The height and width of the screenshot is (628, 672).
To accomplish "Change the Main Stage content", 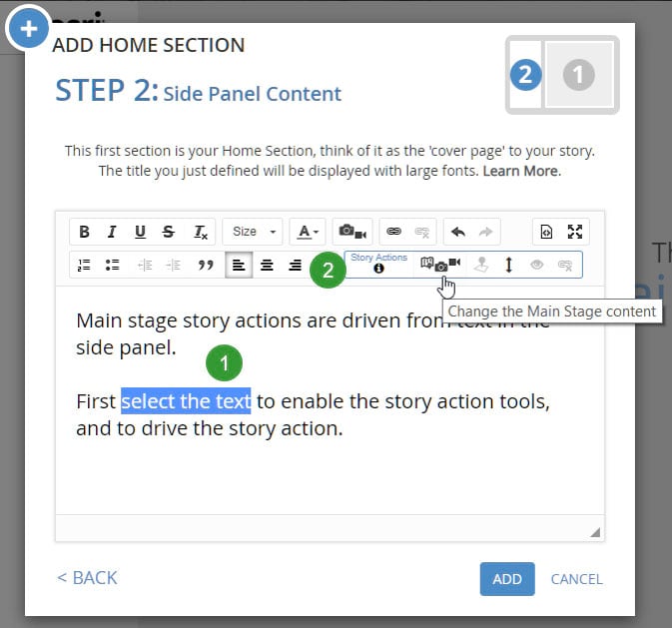I will click(x=440, y=265).
